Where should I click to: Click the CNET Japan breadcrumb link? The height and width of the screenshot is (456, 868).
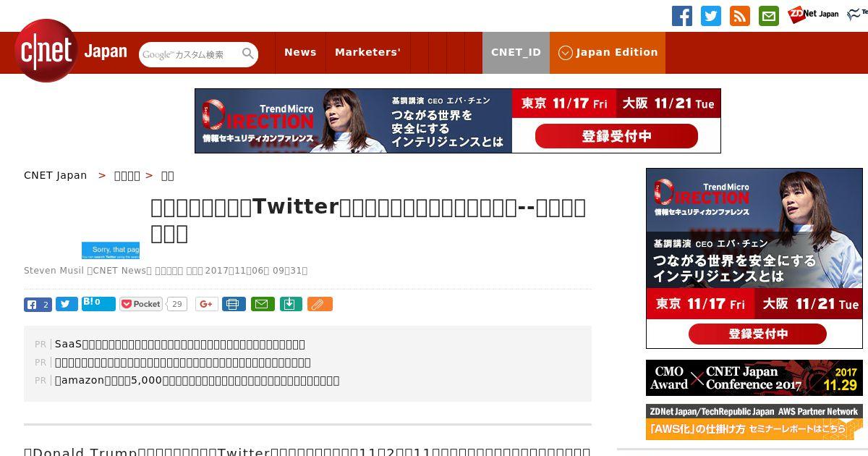[56, 175]
